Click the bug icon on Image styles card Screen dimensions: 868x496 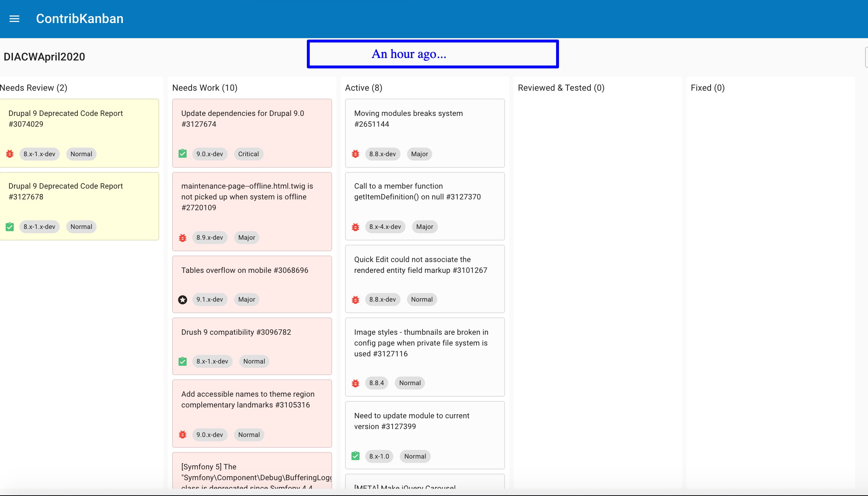pyautogui.click(x=355, y=383)
